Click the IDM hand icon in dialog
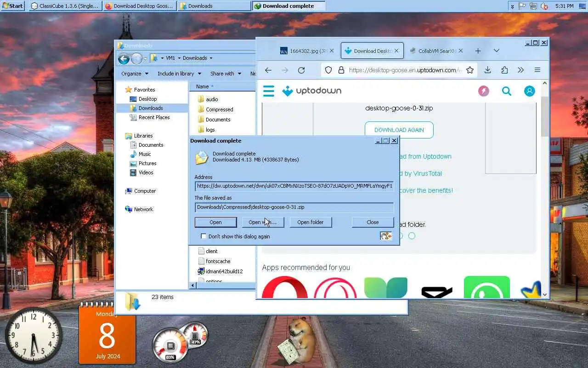Viewport: 588px width, 368px height. tap(386, 236)
